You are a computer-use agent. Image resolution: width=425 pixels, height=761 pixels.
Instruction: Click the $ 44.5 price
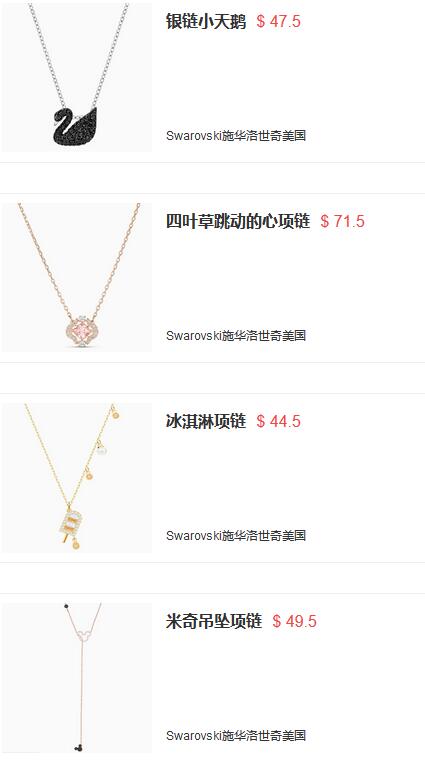[278, 421]
